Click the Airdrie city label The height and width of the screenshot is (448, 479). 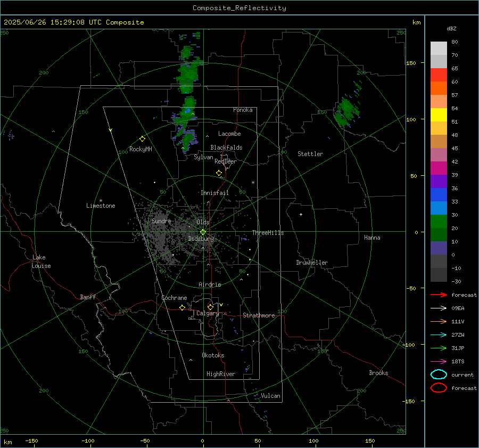tap(210, 284)
